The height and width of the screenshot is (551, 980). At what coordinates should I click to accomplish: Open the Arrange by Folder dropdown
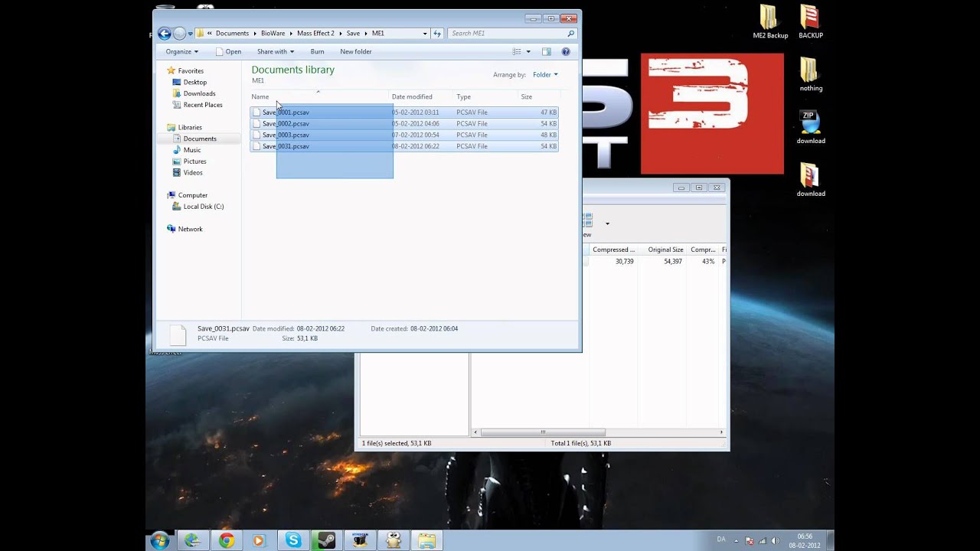pos(545,75)
